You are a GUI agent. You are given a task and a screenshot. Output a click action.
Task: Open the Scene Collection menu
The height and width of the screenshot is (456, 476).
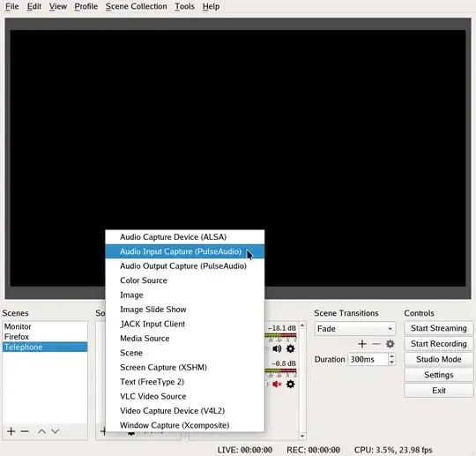[136, 6]
